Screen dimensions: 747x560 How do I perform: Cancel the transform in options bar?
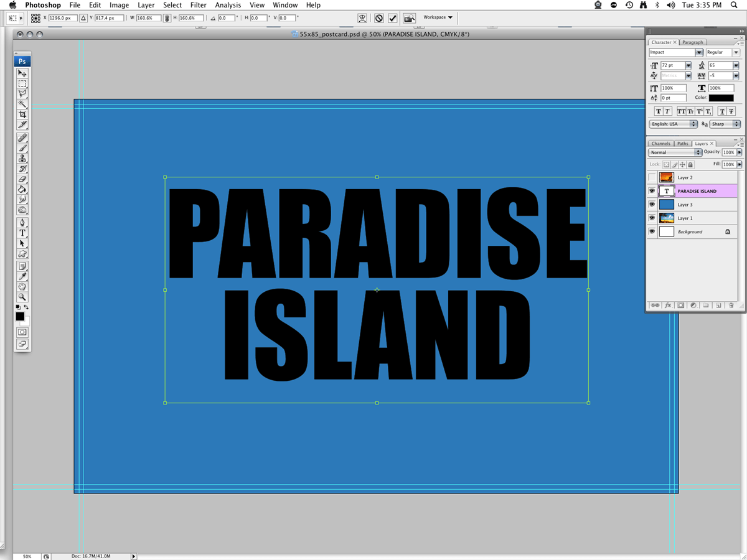tap(378, 18)
